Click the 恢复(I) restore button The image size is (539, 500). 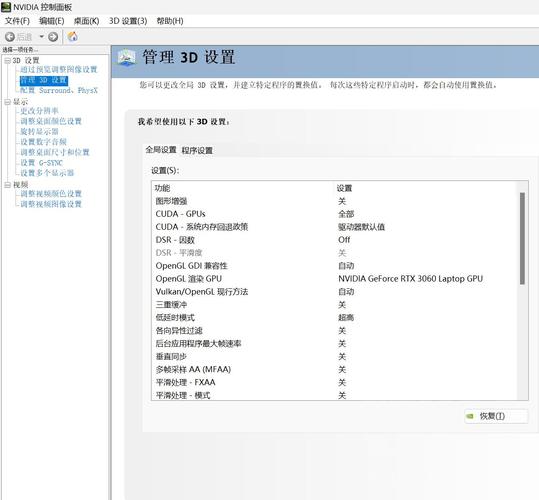pyautogui.click(x=496, y=416)
